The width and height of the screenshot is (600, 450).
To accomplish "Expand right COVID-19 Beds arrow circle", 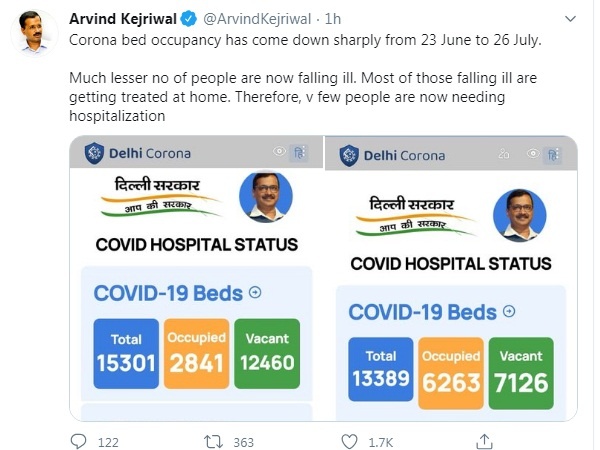I will 509,311.
